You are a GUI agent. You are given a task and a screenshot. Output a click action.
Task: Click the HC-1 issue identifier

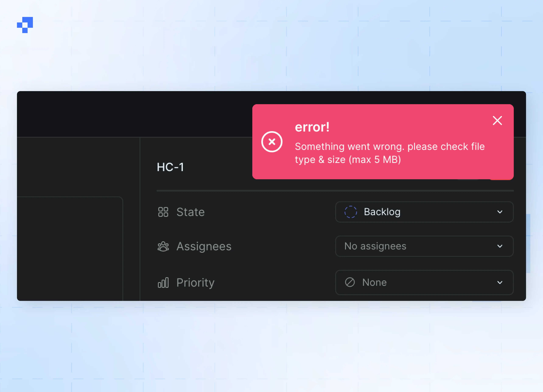[170, 167]
